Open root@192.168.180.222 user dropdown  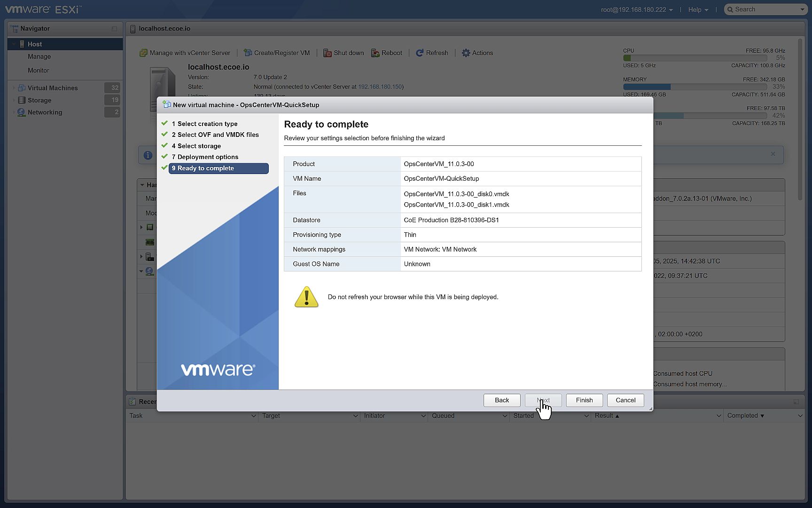637,9
